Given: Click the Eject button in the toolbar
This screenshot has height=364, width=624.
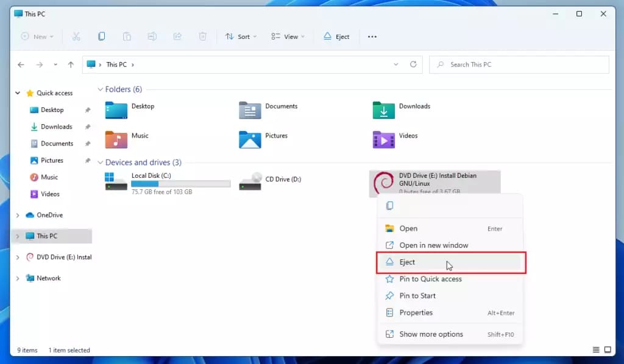Looking at the screenshot, I should (336, 37).
